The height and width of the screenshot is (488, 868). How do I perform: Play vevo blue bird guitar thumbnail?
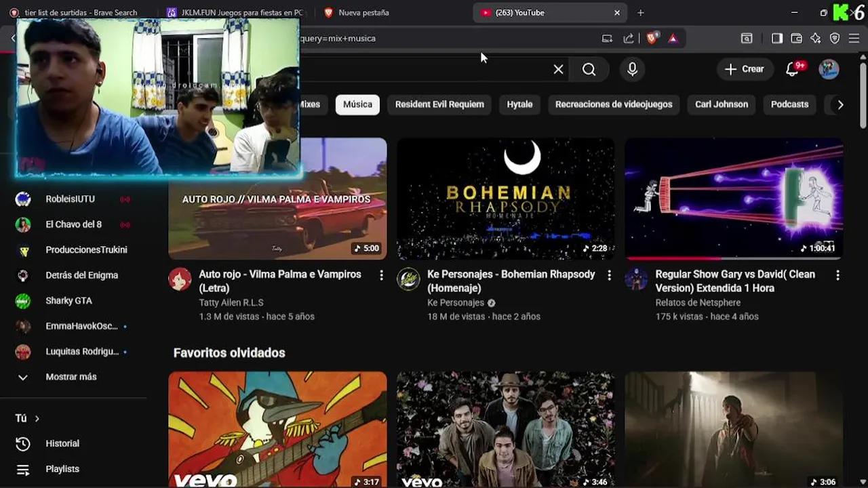277,430
